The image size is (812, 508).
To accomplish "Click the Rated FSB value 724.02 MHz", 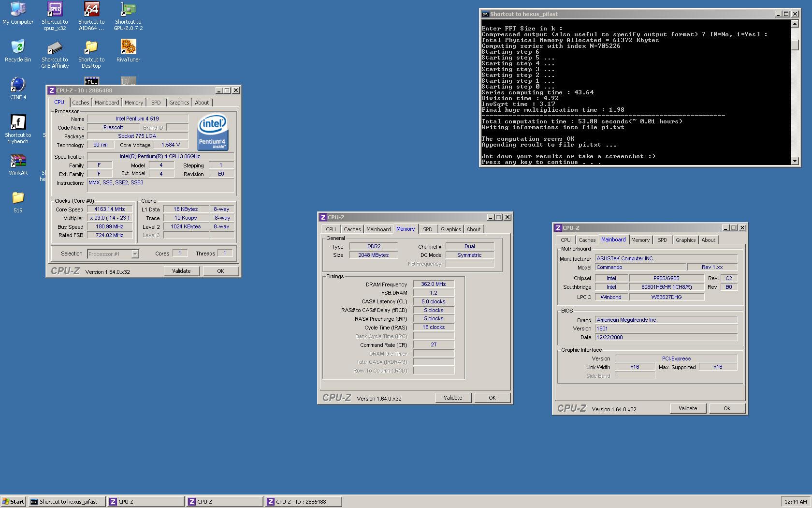I will point(110,235).
